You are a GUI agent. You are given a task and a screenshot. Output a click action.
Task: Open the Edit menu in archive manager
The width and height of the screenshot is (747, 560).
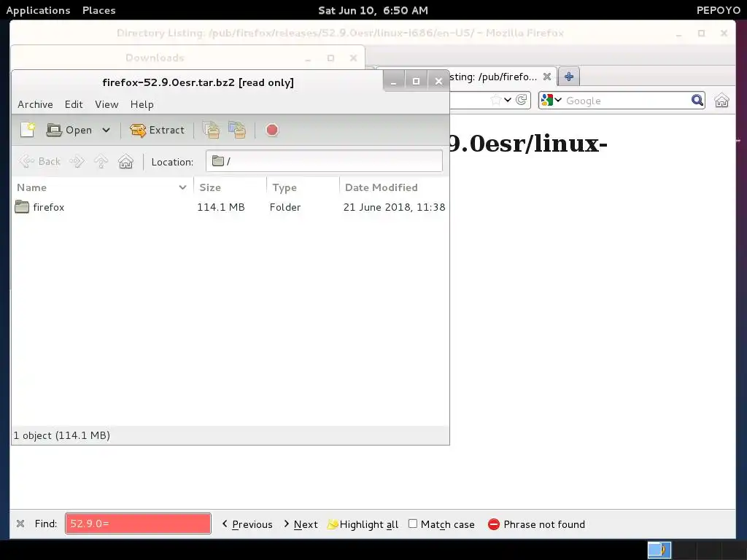point(74,104)
